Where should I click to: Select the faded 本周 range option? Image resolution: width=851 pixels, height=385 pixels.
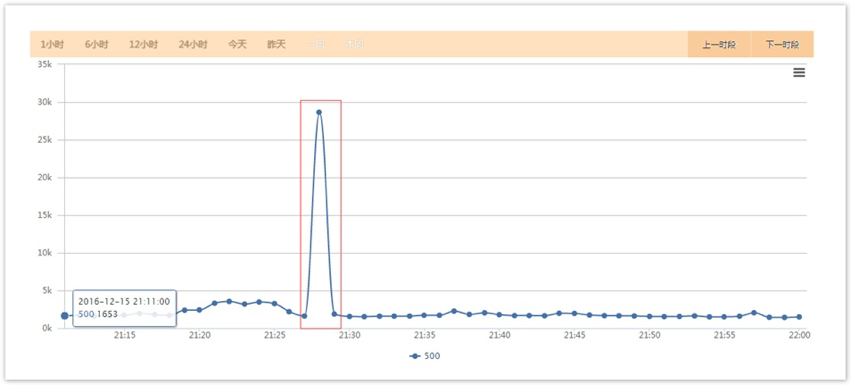(354, 45)
